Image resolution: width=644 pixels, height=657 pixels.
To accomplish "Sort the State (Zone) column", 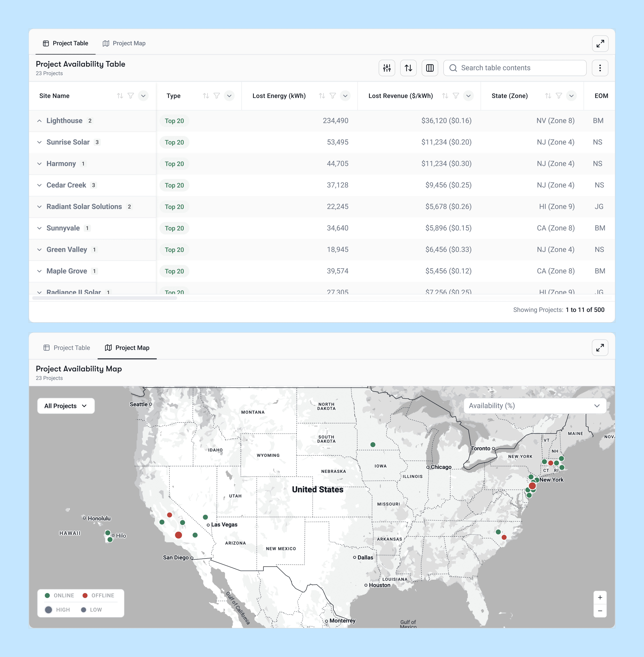I will 548,96.
